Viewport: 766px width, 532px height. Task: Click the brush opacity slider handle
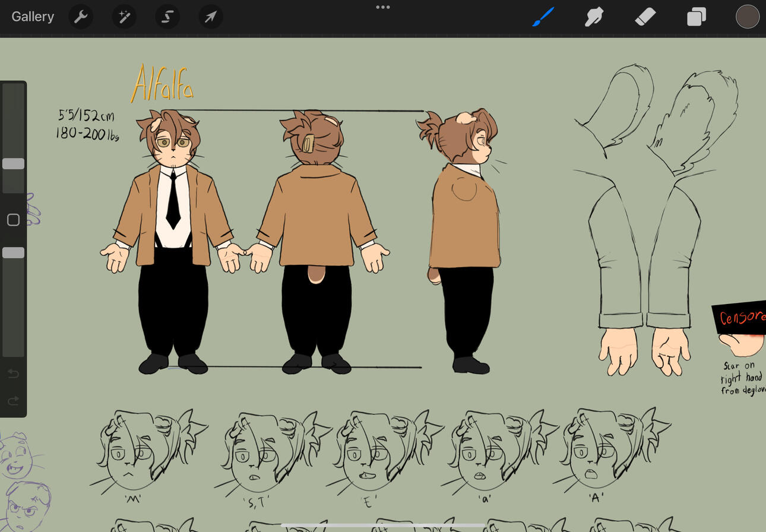13,253
